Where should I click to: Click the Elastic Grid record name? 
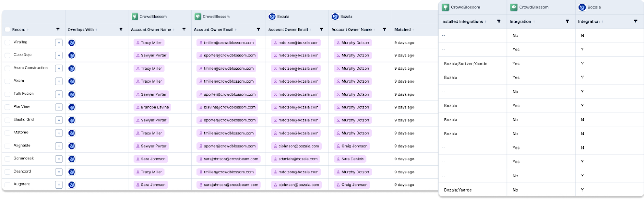point(24,119)
